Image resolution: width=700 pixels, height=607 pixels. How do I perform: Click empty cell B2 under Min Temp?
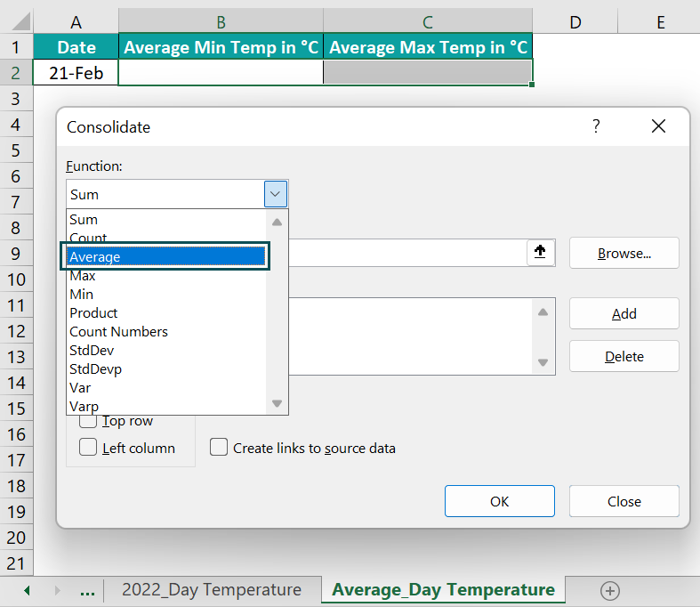tap(221, 73)
